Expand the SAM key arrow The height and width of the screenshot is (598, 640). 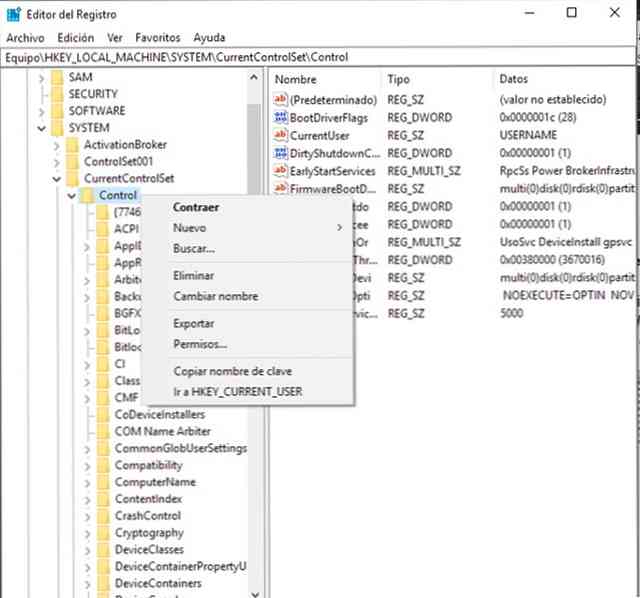tap(41, 77)
